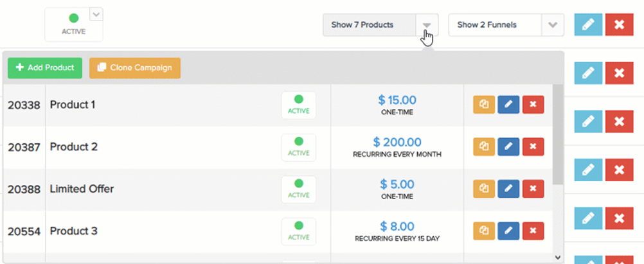The image size is (644, 264).
Task: Toggle the ACTIVE status of Limited Offer
Action: pos(299,189)
